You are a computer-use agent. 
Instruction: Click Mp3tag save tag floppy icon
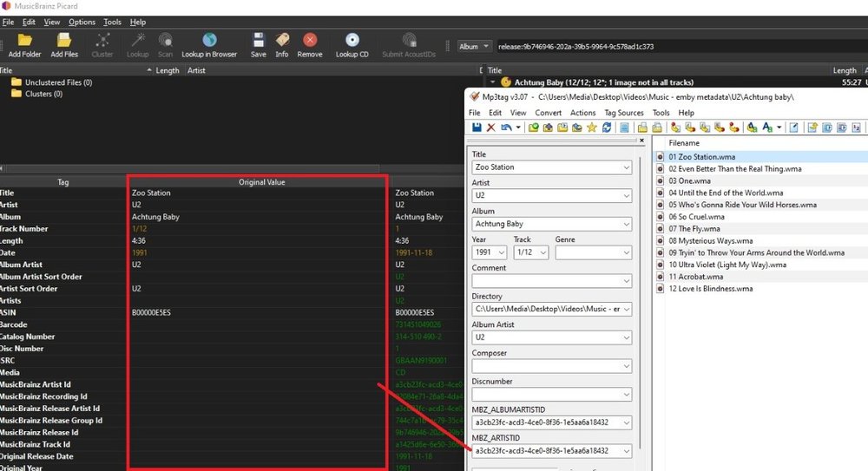[x=476, y=128]
